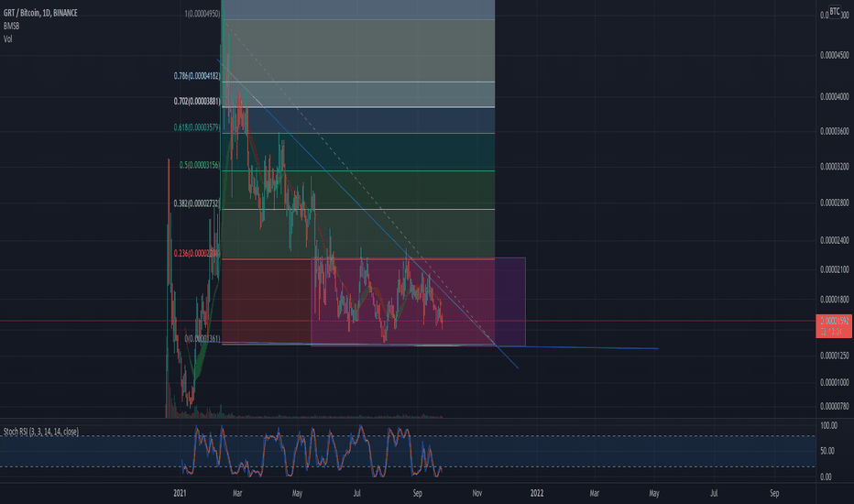Click Stoch RSI axis value 100.00
This screenshot has height=504, width=854.
pyautogui.click(x=829, y=425)
